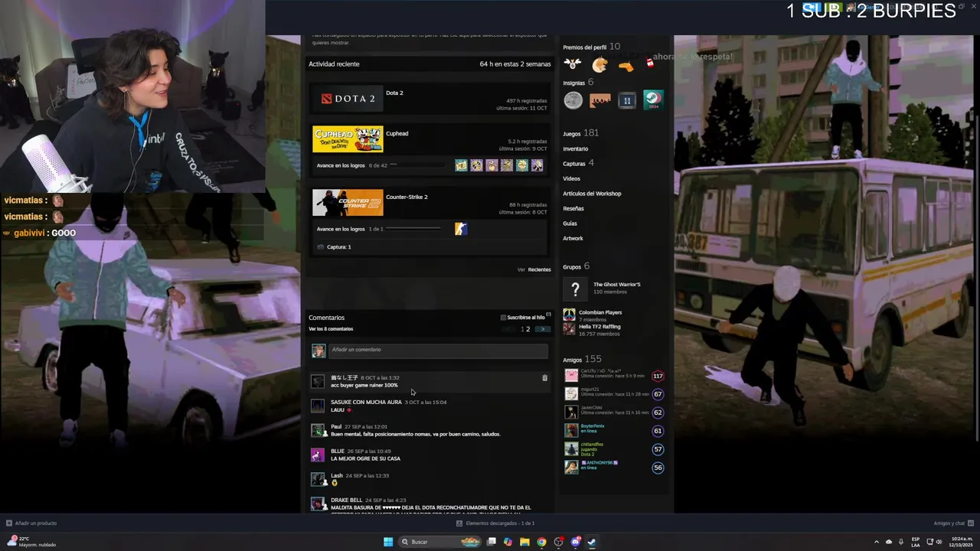980x551 pixels.
Task: Open Videos link
Action: 572,178
